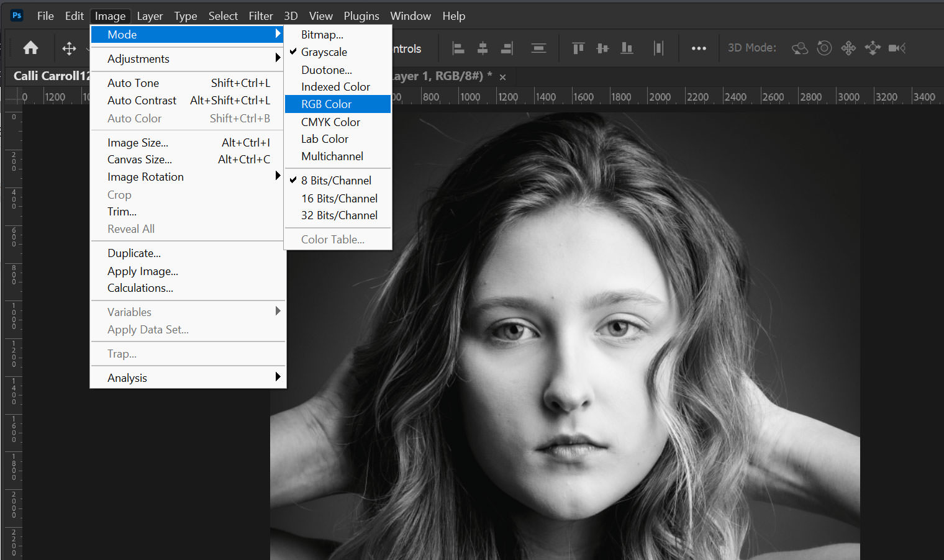Open the Layer menu
944x560 pixels.
150,16
